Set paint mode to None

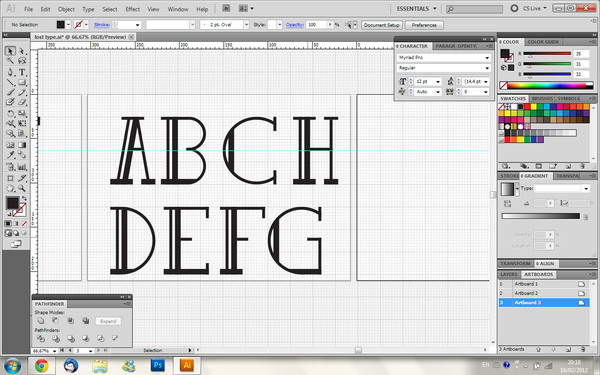pos(24,223)
